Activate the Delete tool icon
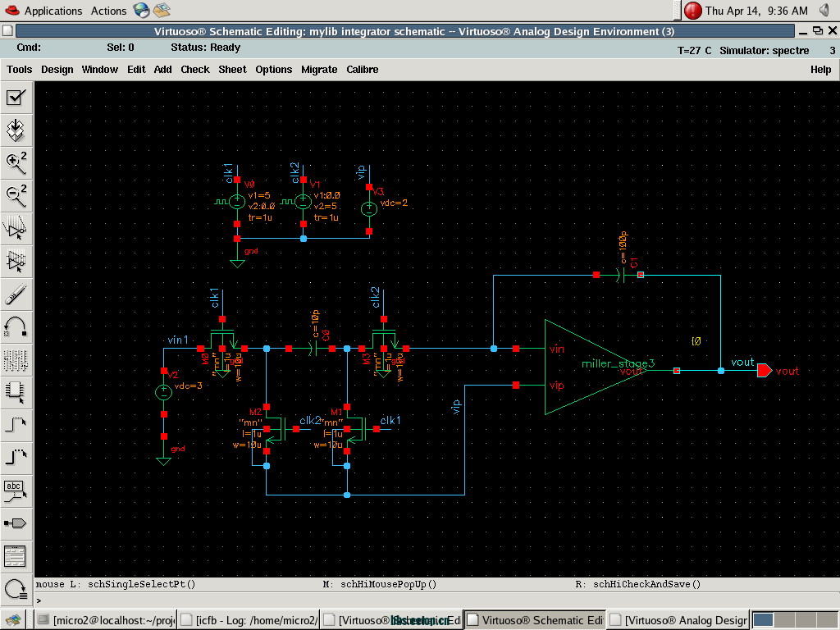This screenshot has width=840, height=630. pos(16,294)
